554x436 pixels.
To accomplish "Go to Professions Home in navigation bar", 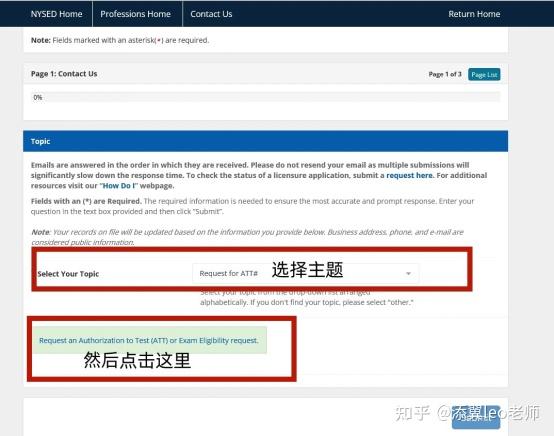I will (x=135, y=14).
